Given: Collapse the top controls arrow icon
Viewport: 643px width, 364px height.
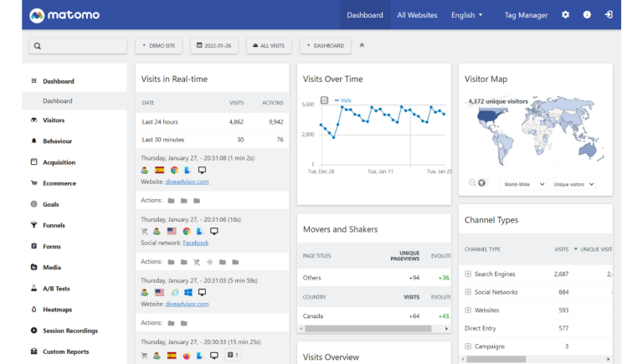Looking at the screenshot, I should [x=363, y=45].
